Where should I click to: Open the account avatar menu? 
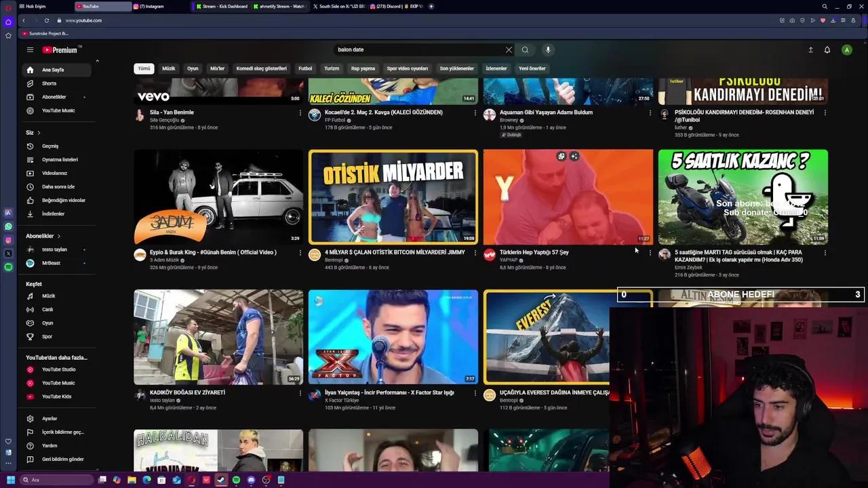(x=846, y=49)
